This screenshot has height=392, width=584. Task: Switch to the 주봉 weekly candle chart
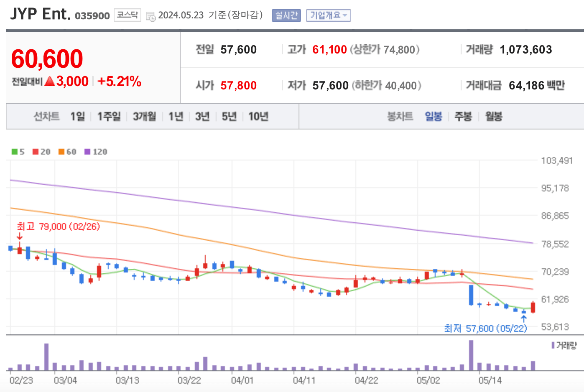click(463, 116)
